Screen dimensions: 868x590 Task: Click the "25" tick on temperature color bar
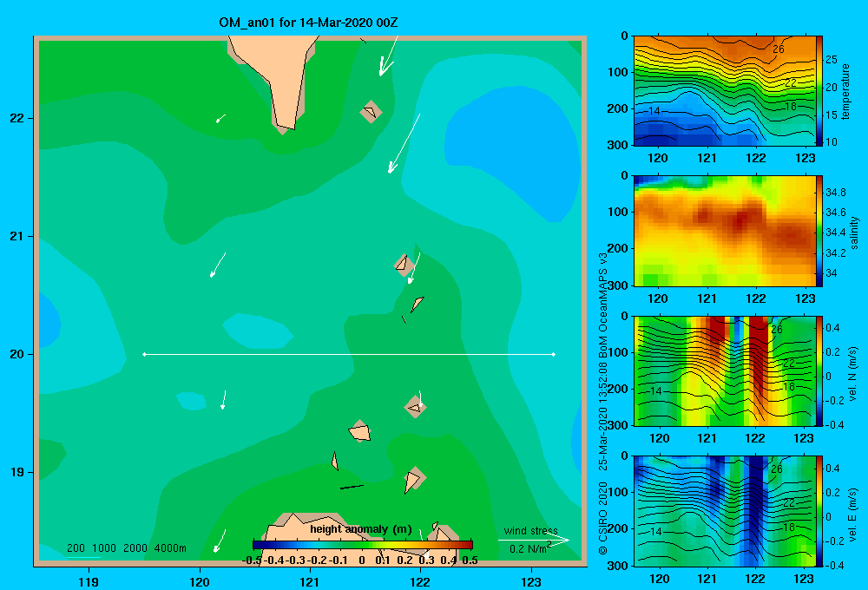click(x=832, y=59)
